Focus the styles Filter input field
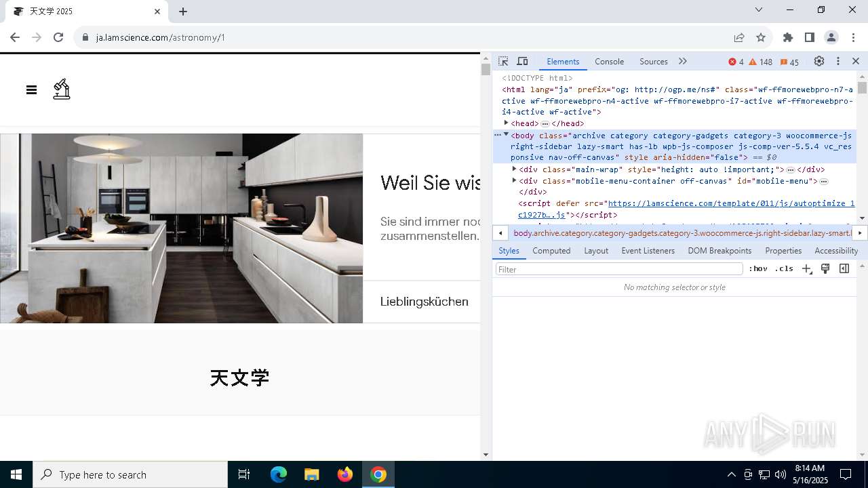 (x=619, y=269)
